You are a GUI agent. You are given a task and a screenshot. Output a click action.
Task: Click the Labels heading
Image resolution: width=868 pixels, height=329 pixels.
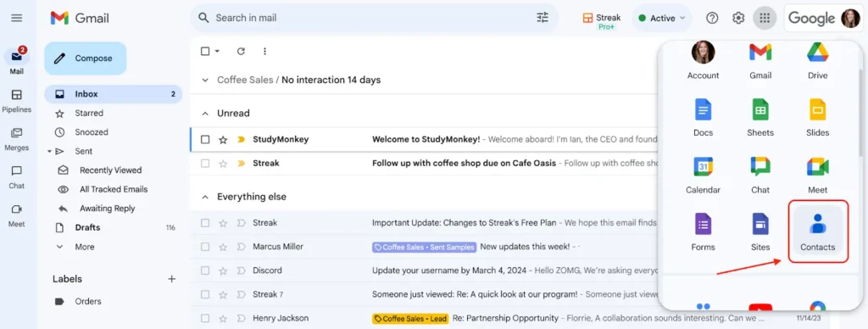tap(67, 279)
